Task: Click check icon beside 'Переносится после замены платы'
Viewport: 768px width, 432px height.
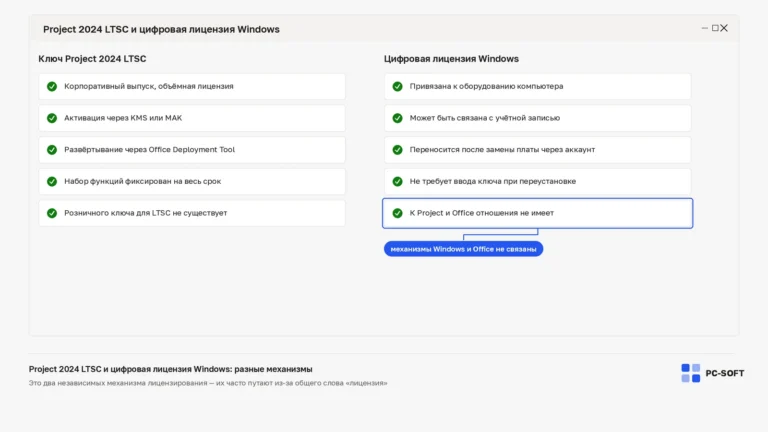Action: pyautogui.click(x=397, y=150)
